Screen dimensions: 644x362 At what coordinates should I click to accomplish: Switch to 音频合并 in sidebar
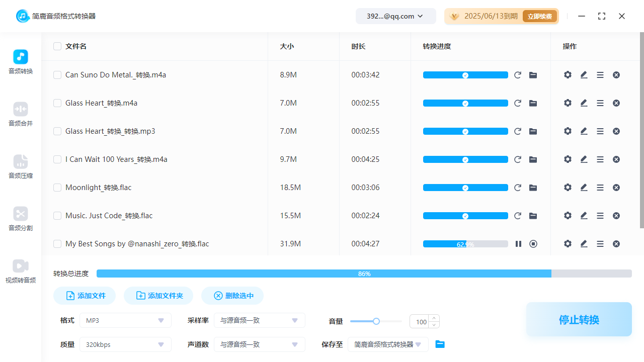[21, 114]
